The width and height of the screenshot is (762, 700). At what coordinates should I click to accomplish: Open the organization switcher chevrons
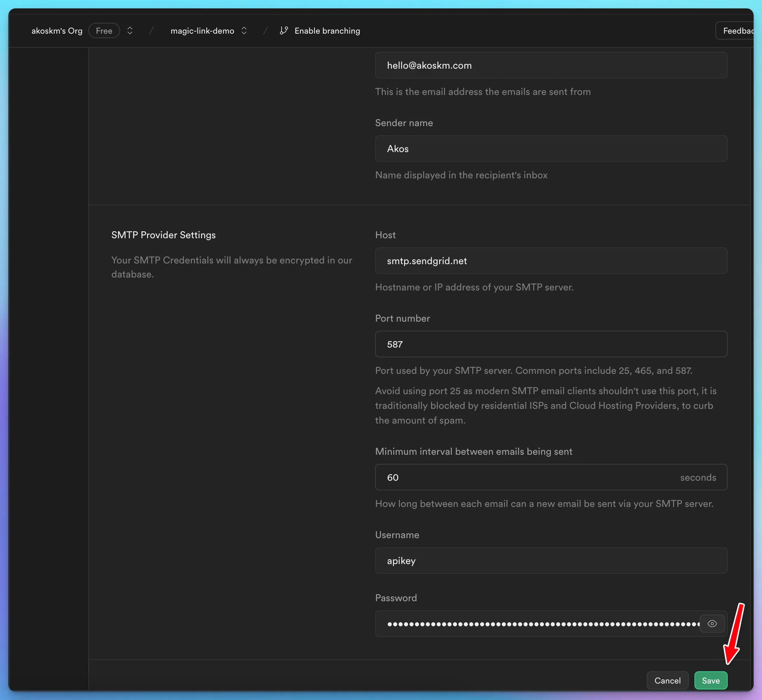click(130, 31)
